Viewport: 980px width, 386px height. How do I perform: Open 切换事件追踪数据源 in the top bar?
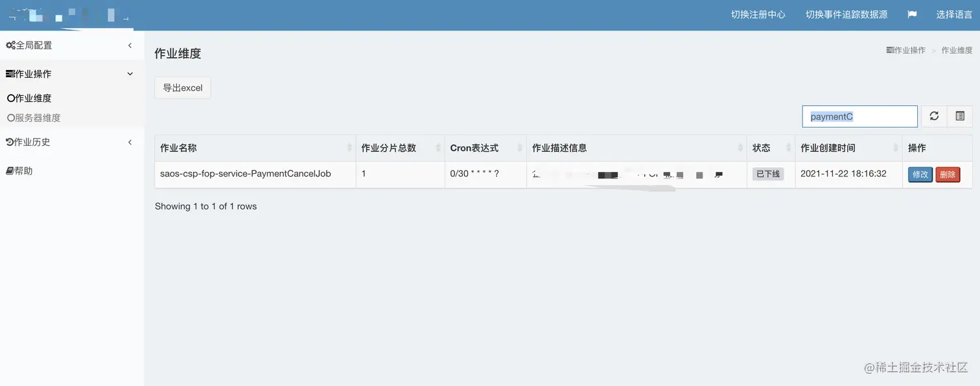click(x=846, y=14)
